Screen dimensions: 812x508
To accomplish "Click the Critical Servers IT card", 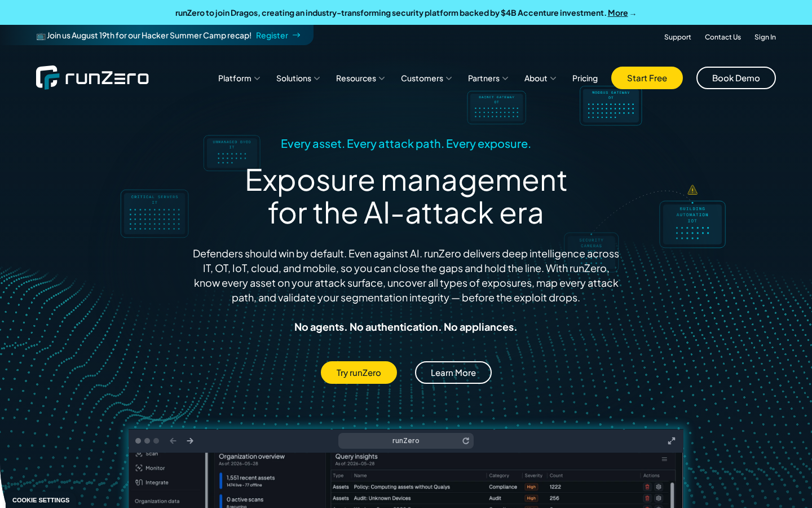I will tap(155, 213).
